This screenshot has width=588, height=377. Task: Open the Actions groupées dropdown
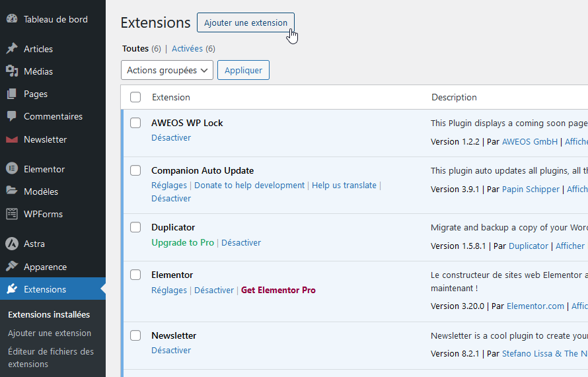pyautogui.click(x=167, y=70)
